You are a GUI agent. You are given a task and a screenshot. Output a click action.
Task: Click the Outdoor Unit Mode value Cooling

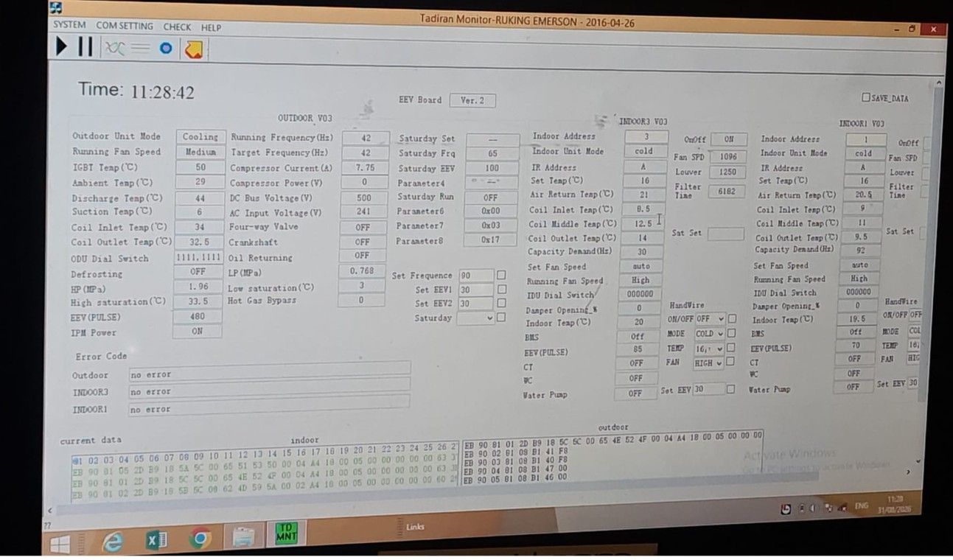pyautogui.click(x=200, y=136)
